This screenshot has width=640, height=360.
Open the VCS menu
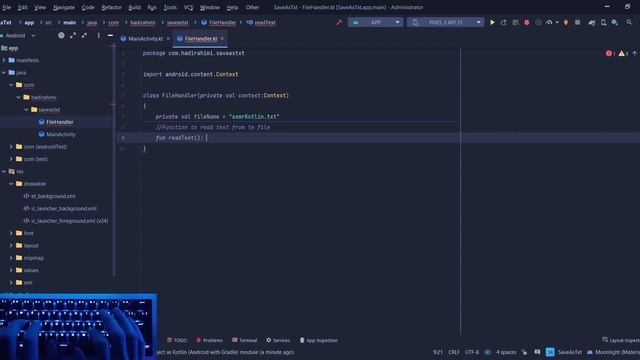[188, 7]
